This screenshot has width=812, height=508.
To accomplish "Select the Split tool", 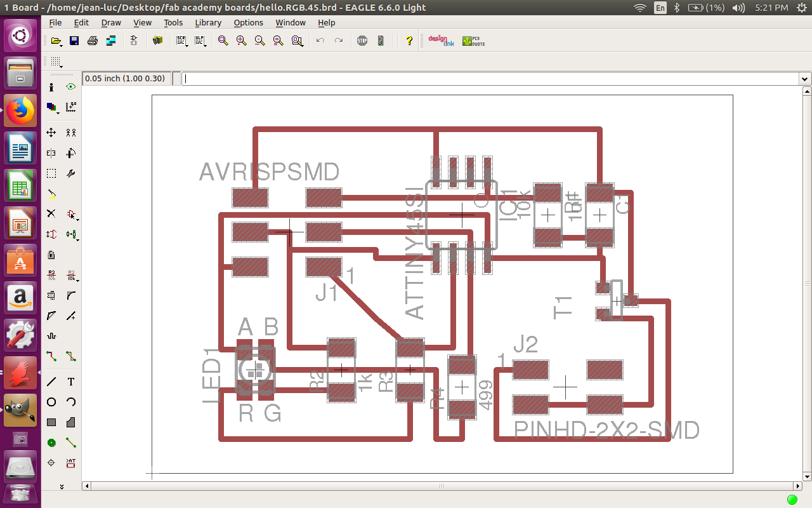I will (51, 316).
